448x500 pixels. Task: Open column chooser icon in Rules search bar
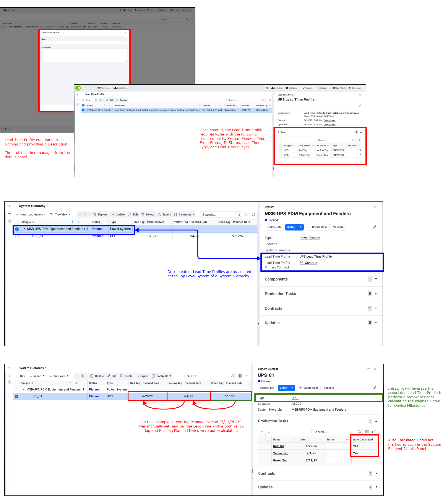coord(359,140)
